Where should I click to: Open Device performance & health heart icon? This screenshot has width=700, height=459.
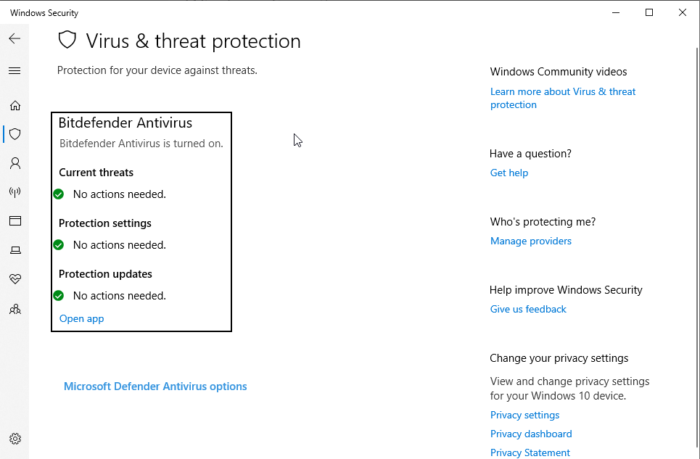click(14, 279)
